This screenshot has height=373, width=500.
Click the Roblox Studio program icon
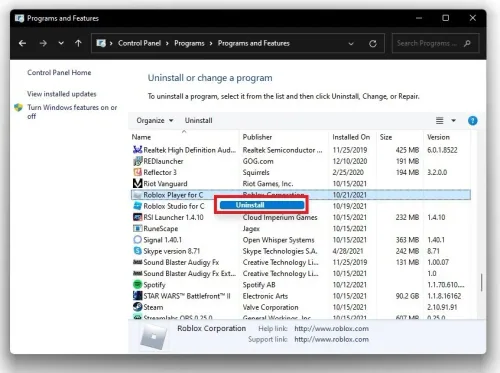[137, 206]
